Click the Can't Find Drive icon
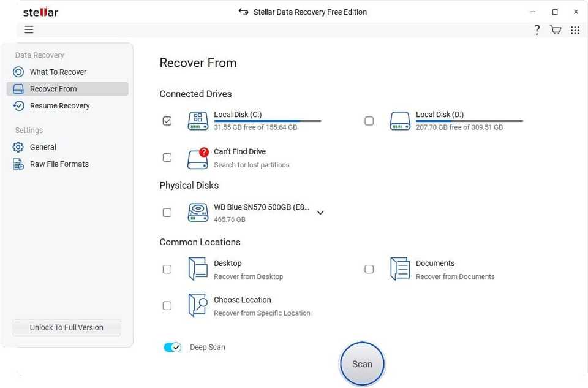The height and width of the screenshot is (388, 588). [x=197, y=158]
